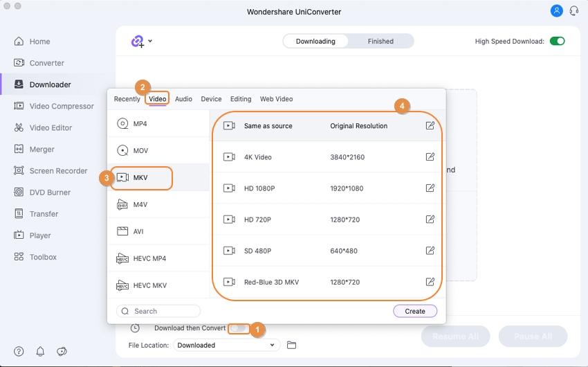Open the help question mark icon

[19, 351]
